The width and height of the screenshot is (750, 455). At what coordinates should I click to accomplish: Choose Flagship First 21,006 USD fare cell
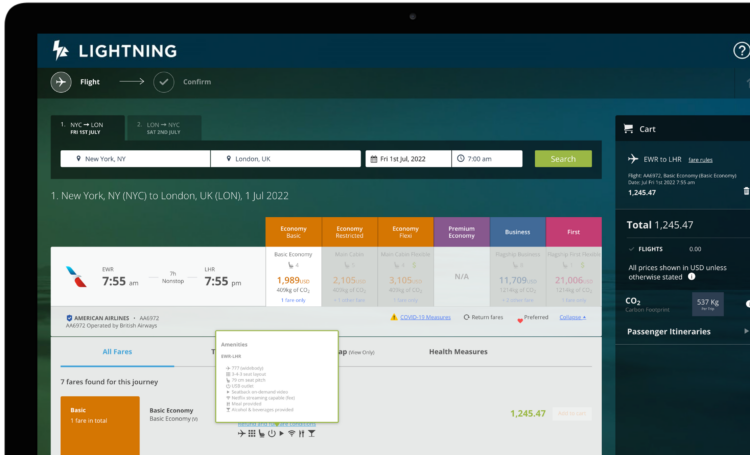574,277
